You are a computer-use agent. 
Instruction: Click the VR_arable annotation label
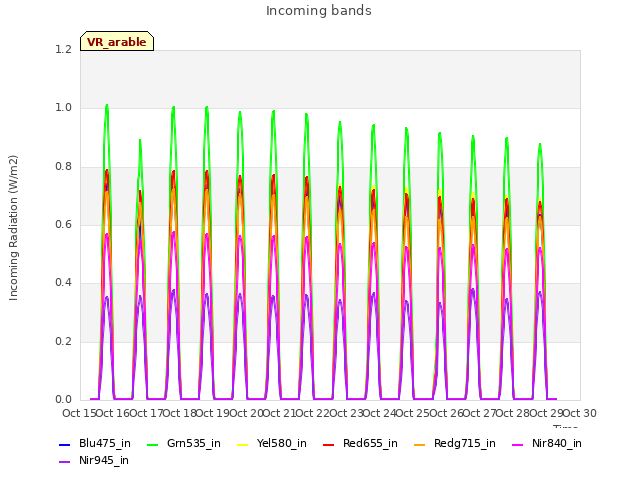(x=117, y=41)
